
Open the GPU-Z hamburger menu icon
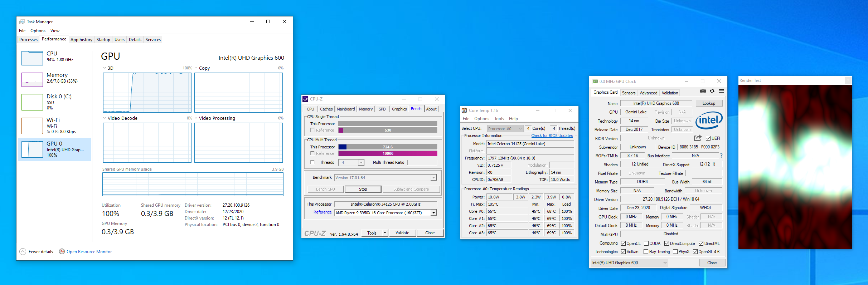pos(721,91)
